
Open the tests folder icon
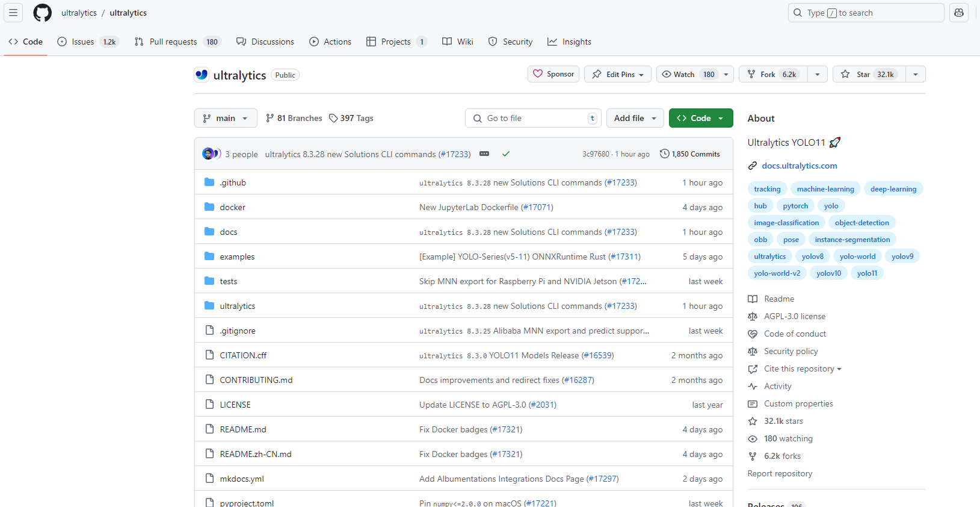pos(209,281)
